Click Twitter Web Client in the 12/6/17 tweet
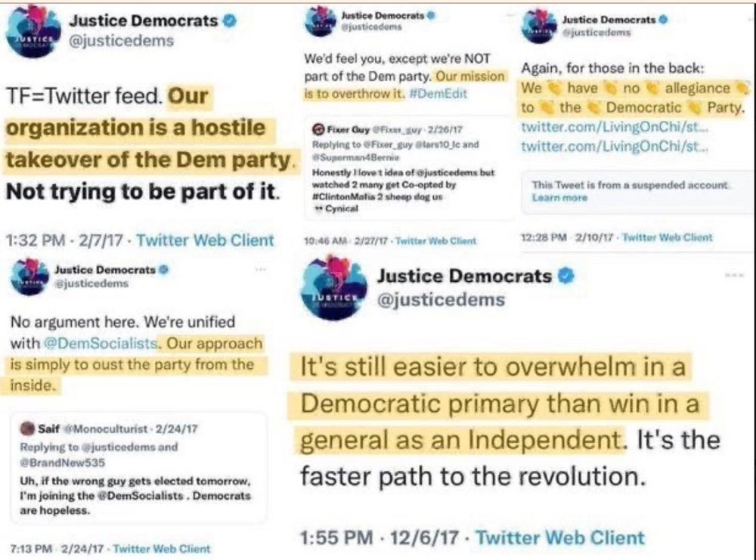Screen dimensions: 756x560 pos(560,537)
